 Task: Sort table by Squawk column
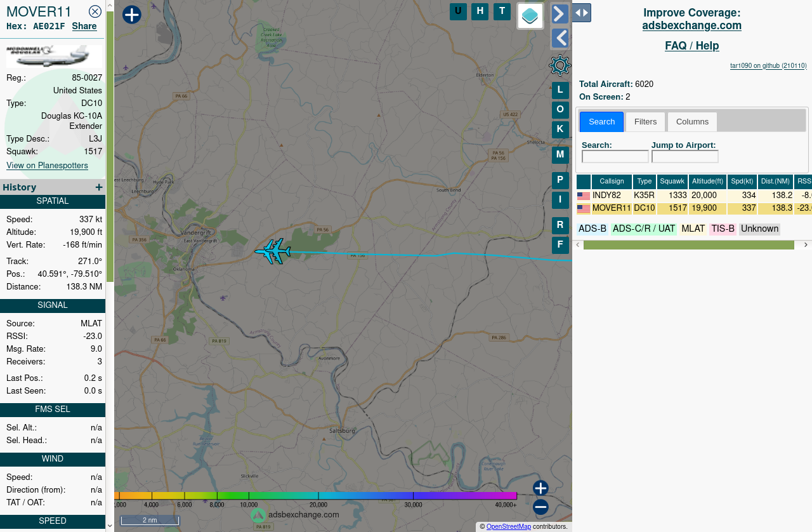pyautogui.click(x=672, y=182)
